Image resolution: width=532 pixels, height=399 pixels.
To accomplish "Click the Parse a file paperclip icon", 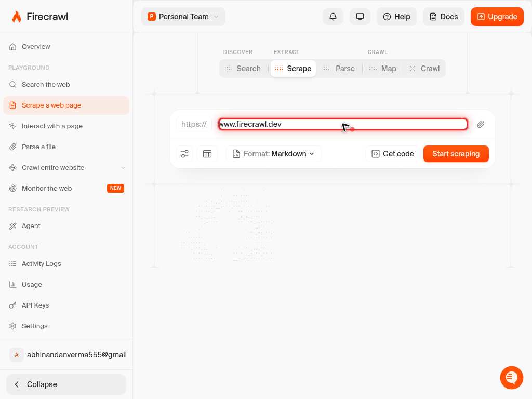I will 12,147.
